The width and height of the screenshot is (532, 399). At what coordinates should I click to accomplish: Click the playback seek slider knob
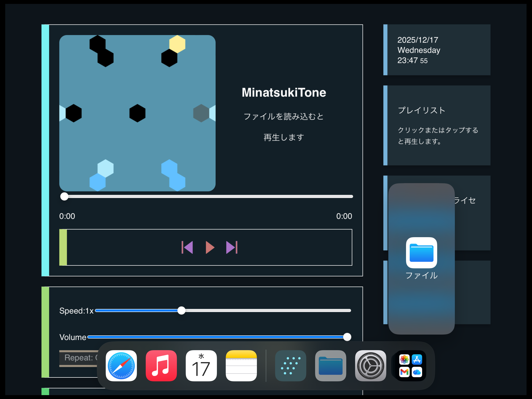tap(64, 196)
